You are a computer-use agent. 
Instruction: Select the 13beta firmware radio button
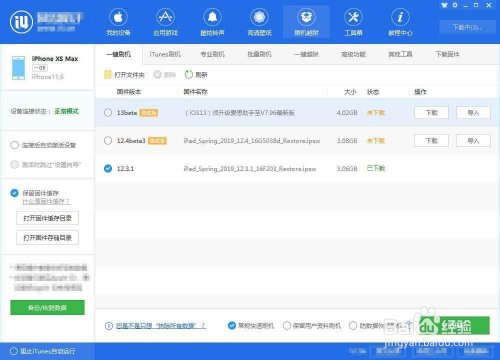point(108,113)
